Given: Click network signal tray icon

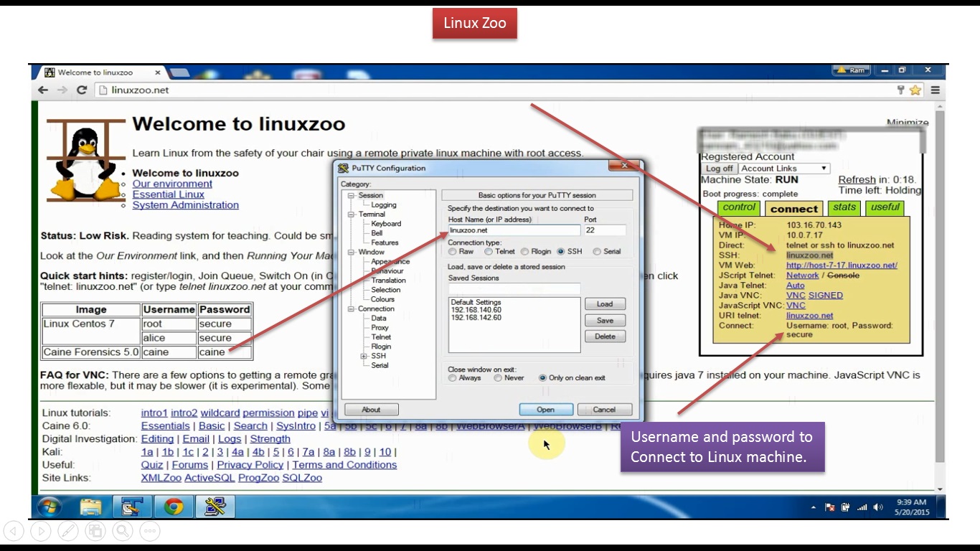Looking at the screenshot, I should (x=862, y=507).
